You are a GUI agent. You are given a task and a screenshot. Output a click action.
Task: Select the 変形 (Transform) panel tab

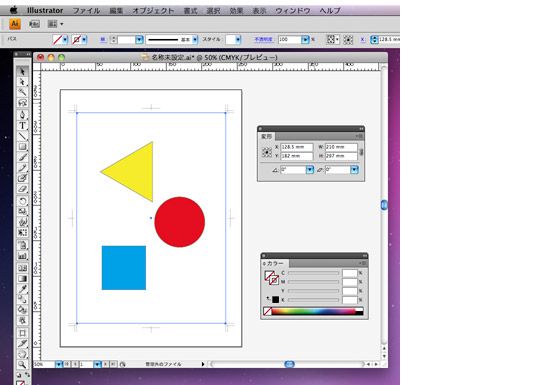pos(266,136)
